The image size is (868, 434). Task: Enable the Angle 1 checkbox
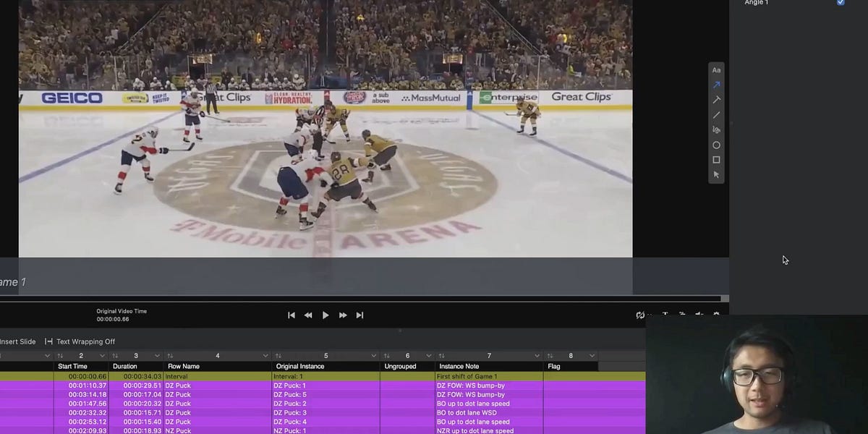tap(841, 3)
